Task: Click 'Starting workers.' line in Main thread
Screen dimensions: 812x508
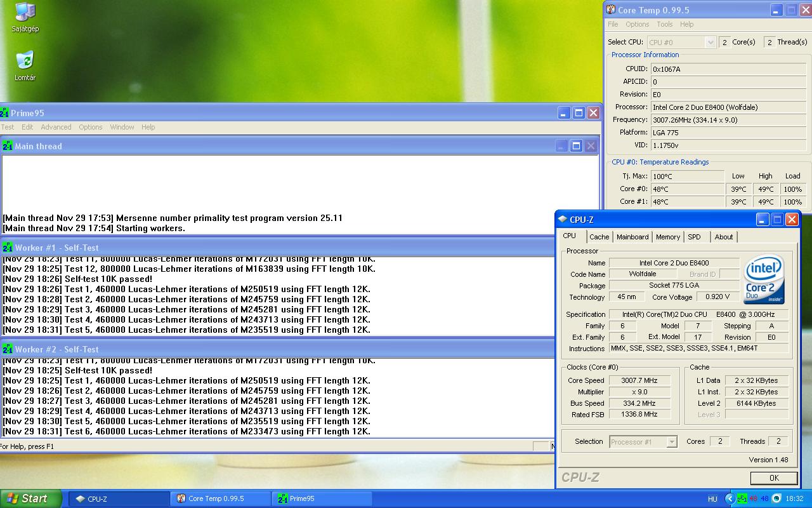Action: (x=94, y=228)
